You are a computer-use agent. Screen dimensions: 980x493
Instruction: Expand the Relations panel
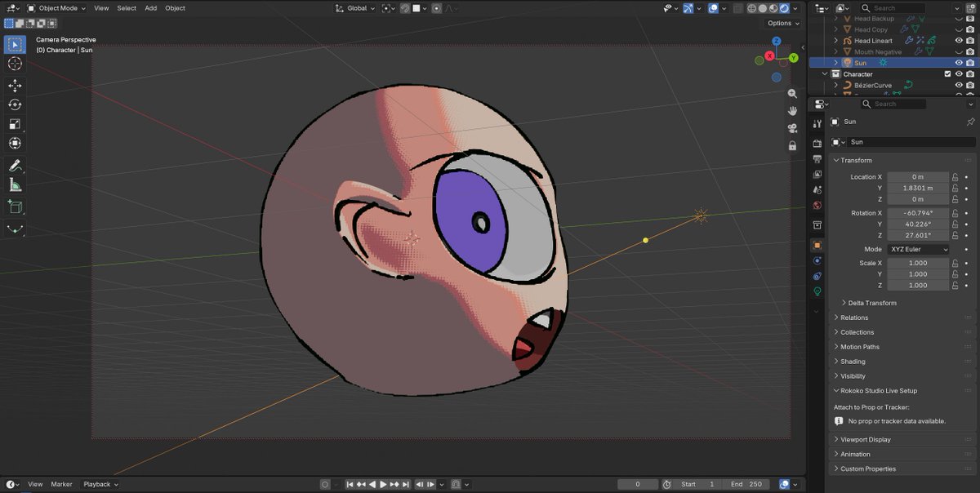(854, 318)
